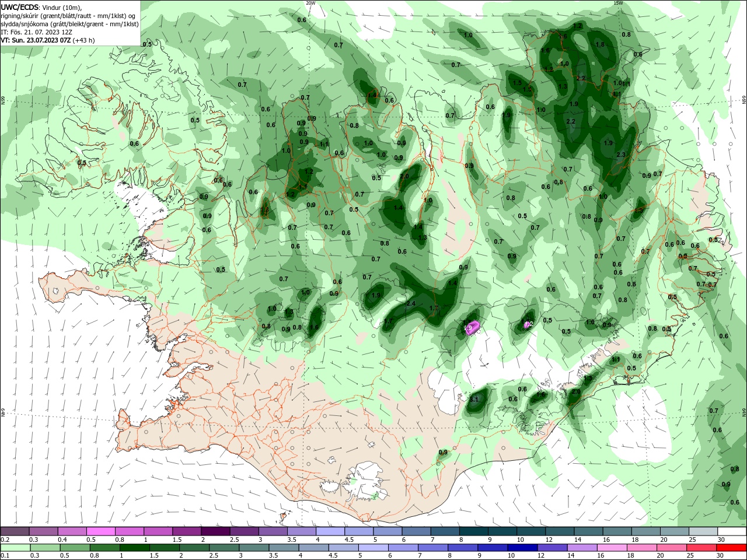Click the 15W longitude label
747x560 pixels.
click(x=618, y=3)
